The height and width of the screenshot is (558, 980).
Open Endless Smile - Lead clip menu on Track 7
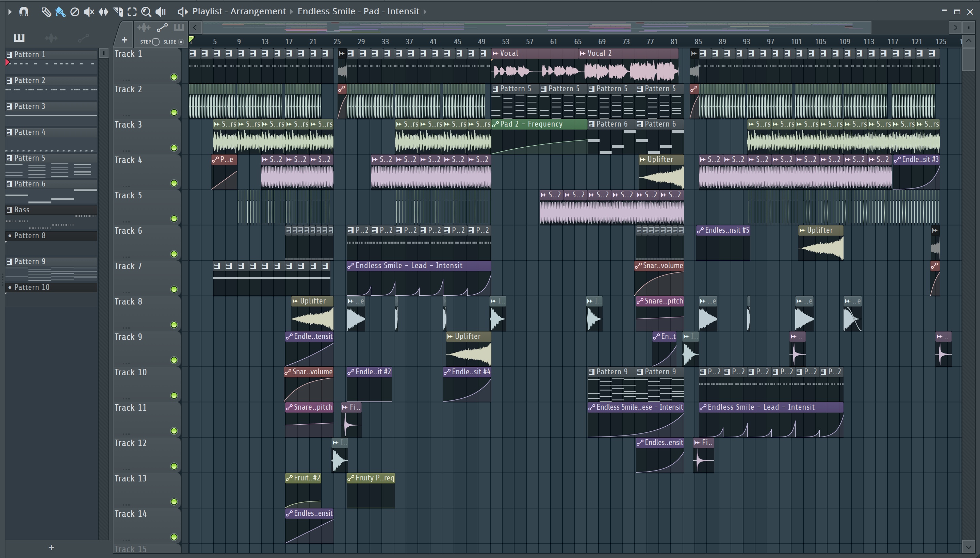pos(351,266)
